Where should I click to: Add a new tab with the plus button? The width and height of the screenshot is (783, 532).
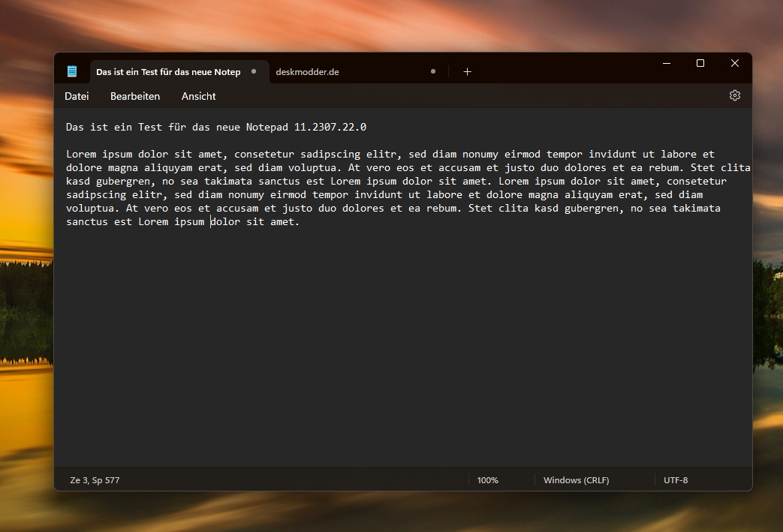point(467,72)
